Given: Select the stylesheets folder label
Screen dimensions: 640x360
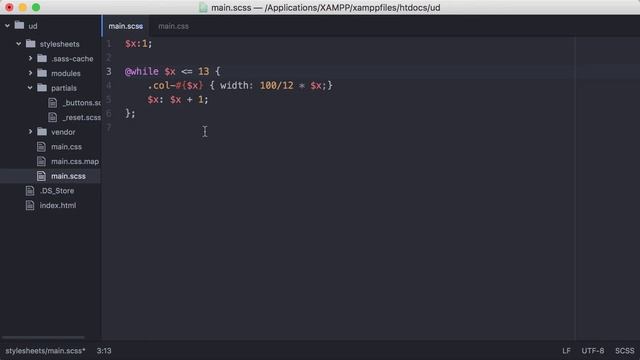Looking at the screenshot, I should tap(60, 44).
